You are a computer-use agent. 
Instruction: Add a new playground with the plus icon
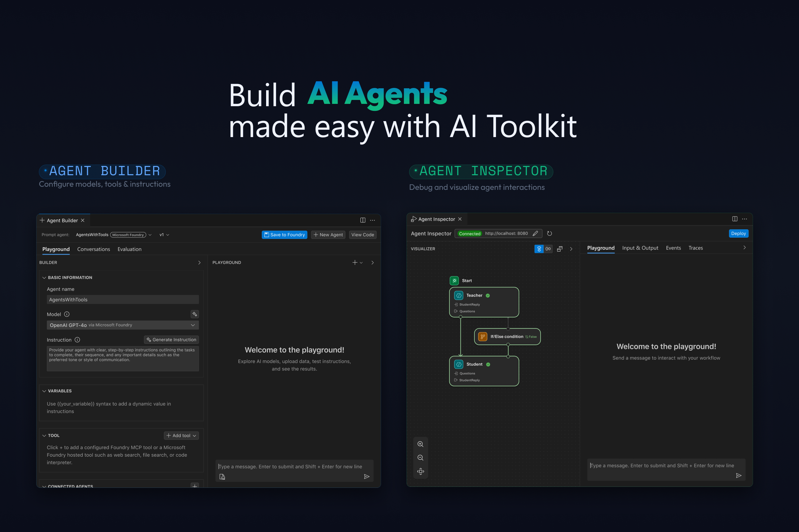[x=354, y=262]
